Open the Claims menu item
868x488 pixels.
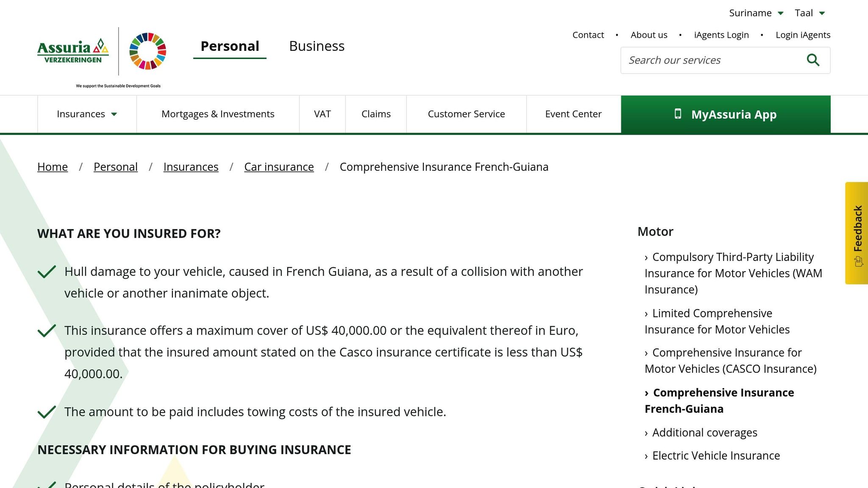pyautogui.click(x=376, y=114)
